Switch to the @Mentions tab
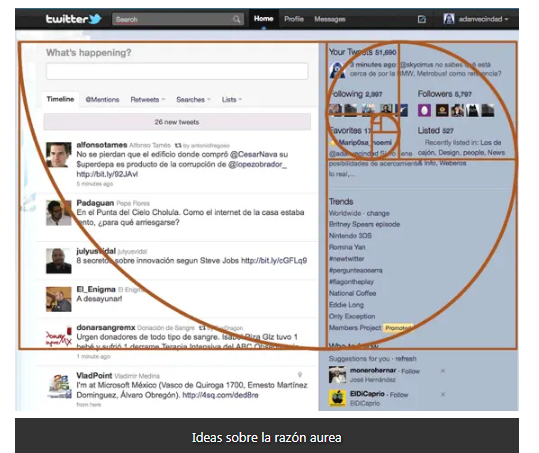The image size is (539, 453). coord(102,100)
